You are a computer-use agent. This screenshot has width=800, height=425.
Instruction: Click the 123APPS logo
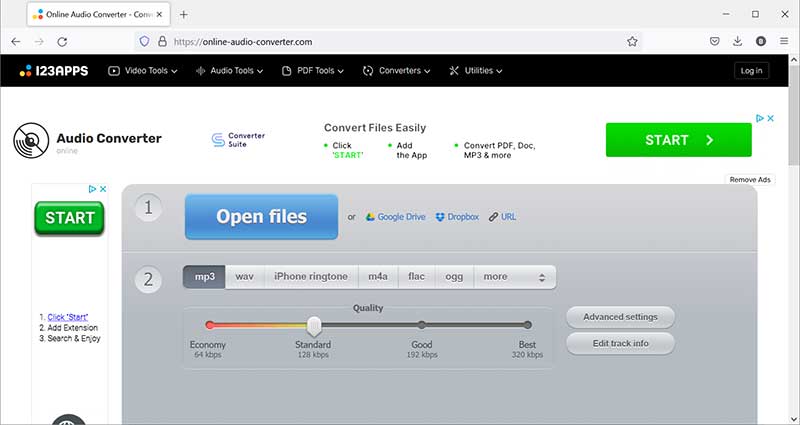(x=54, y=71)
